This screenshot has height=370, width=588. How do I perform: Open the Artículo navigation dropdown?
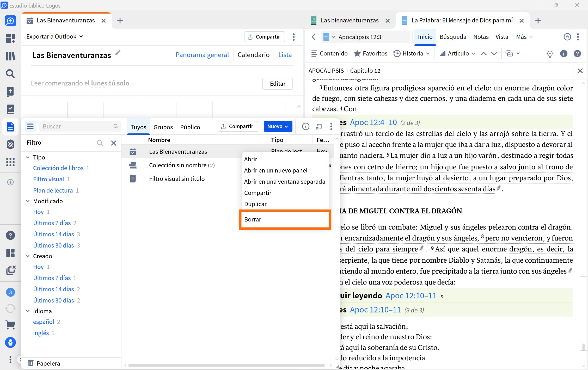(x=457, y=53)
